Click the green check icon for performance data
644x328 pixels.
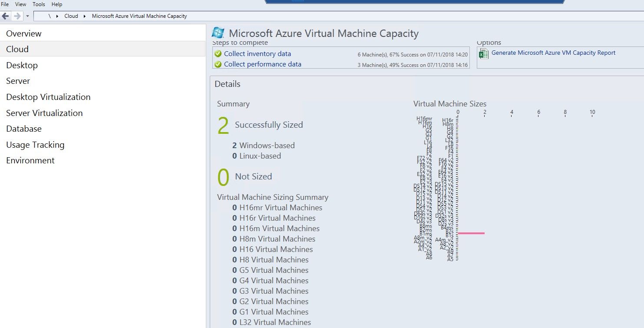tap(218, 64)
